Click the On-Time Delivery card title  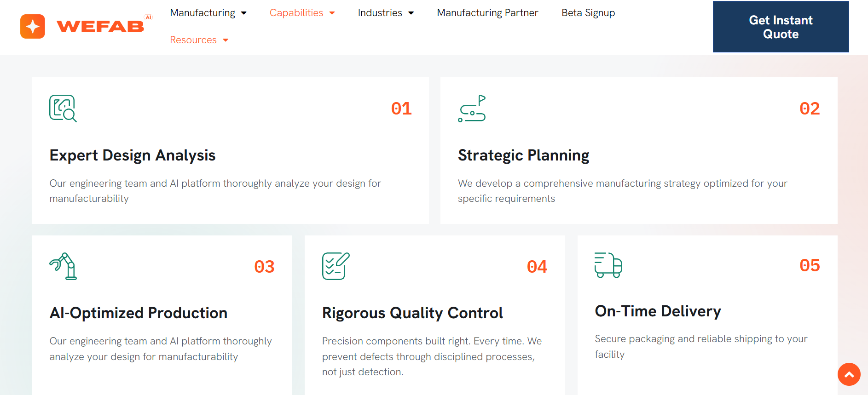(658, 311)
